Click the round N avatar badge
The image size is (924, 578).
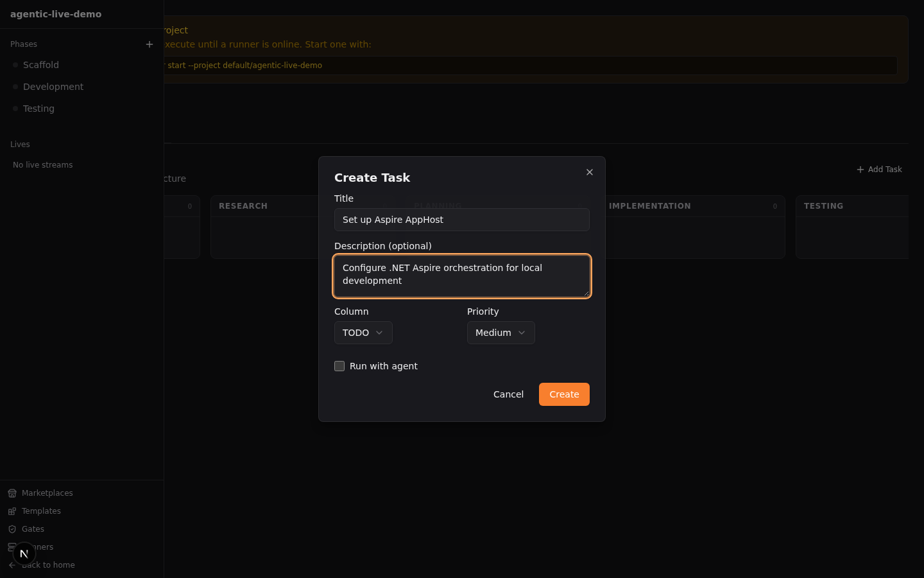24,553
